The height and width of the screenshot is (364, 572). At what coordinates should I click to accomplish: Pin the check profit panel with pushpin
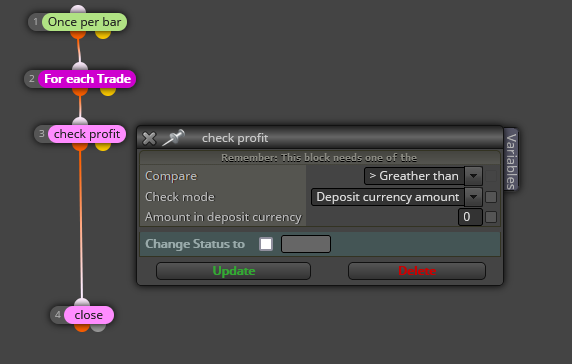coord(173,138)
